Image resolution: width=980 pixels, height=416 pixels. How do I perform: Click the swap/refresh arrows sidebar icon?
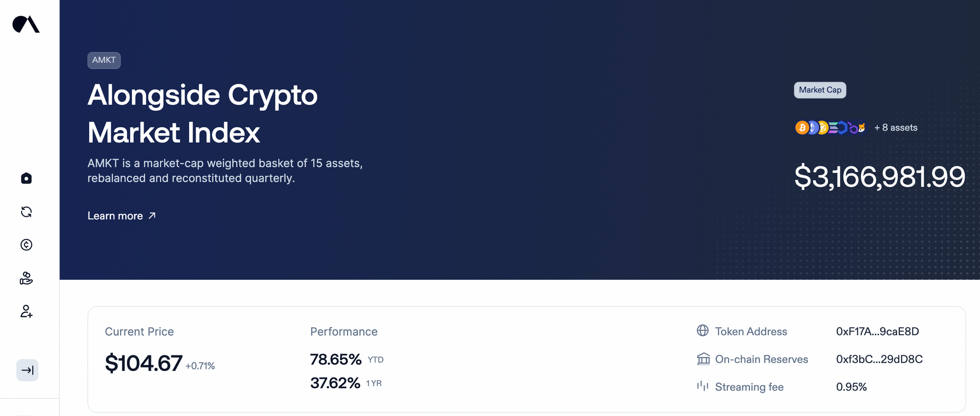point(26,212)
